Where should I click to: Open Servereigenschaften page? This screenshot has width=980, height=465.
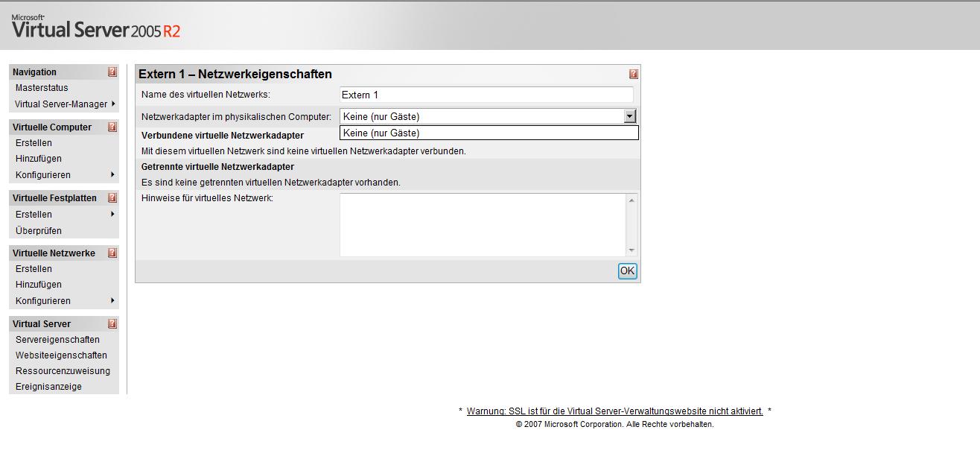[x=57, y=340]
